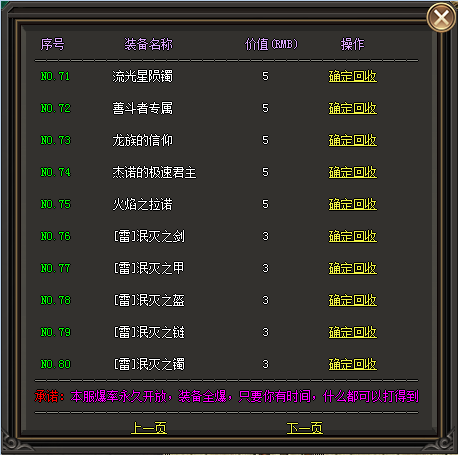Screen dimensions: 458x455
Task: Go to next page 下一页
Action: tap(305, 428)
